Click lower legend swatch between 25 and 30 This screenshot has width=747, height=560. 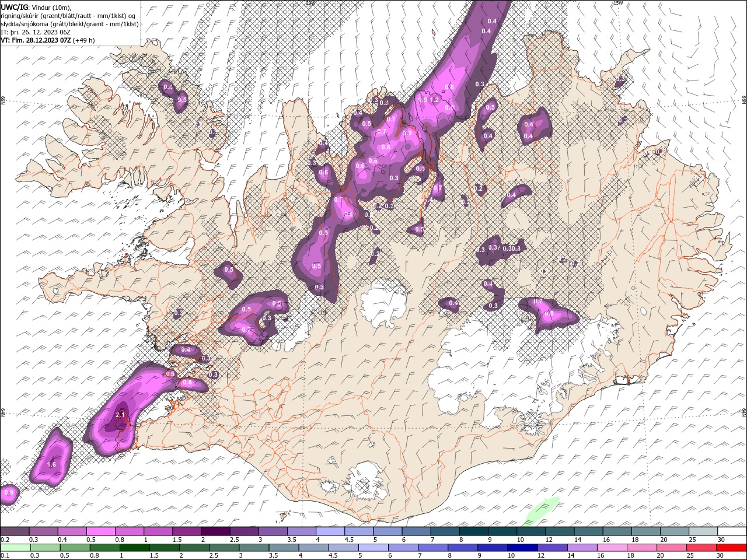tap(703, 548)
